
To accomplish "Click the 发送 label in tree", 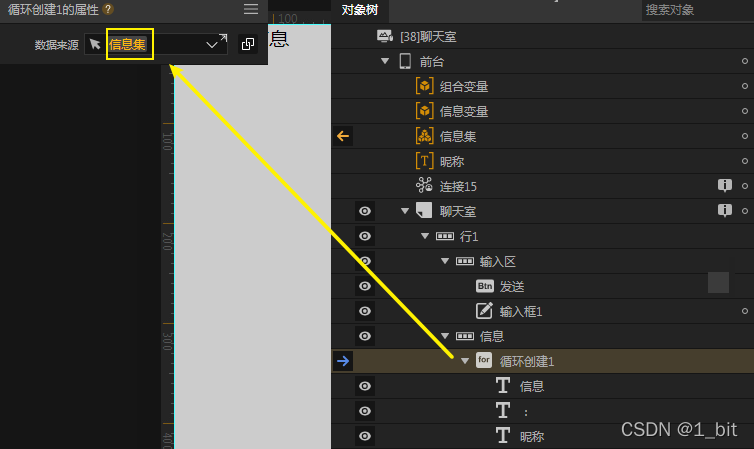I will click(512, 287).
